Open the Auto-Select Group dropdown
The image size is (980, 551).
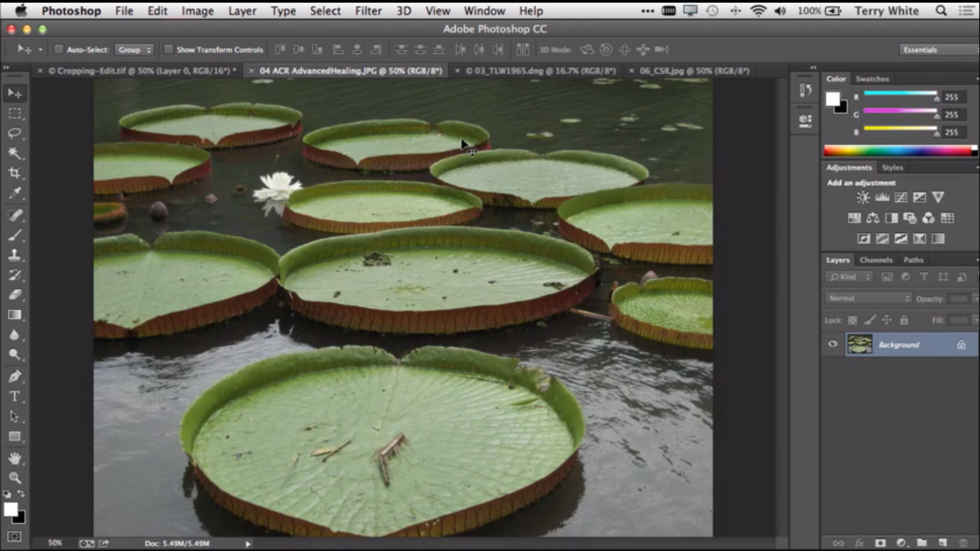pos(134,50)
